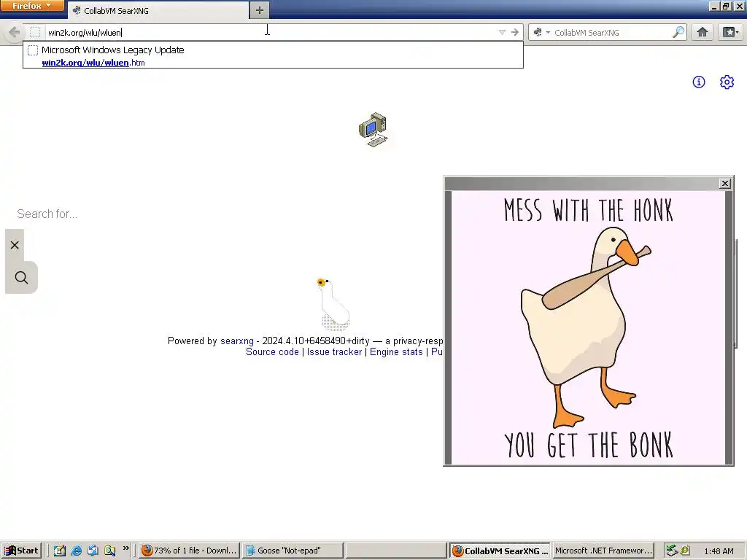
Task: Click the blank unnamed taskbar button
Action: pos(396,551)
